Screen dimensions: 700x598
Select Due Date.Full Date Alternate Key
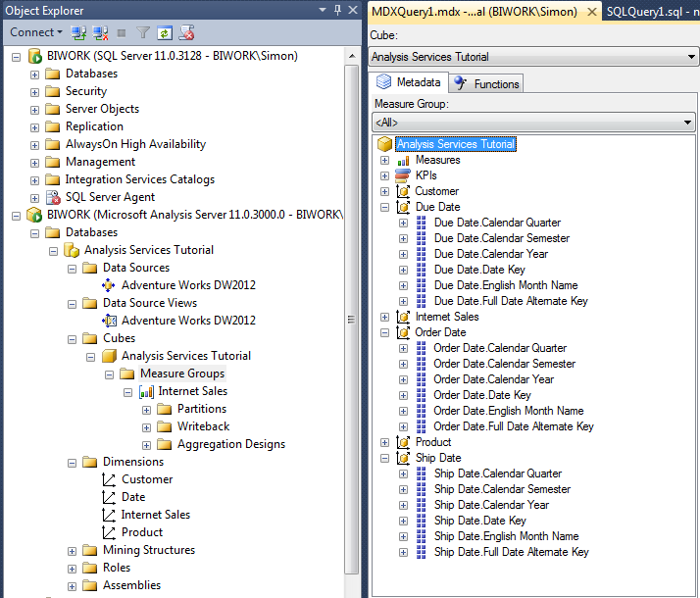coord(511,301)
